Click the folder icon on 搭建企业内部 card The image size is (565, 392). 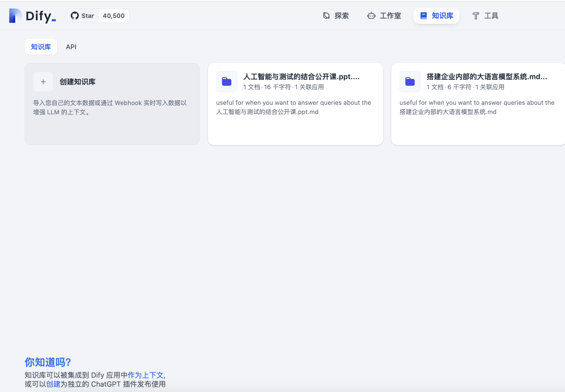[x=410, y=81]
